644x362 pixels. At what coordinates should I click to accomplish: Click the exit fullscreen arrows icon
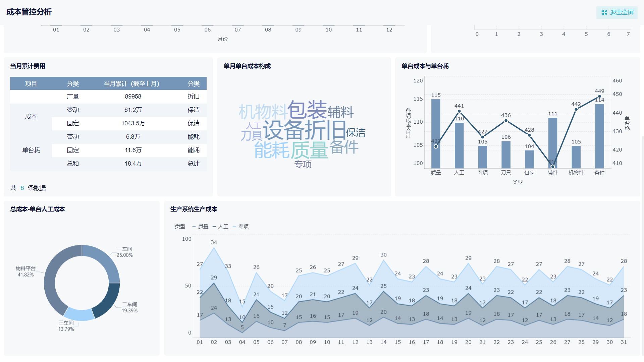coord(604,12)
